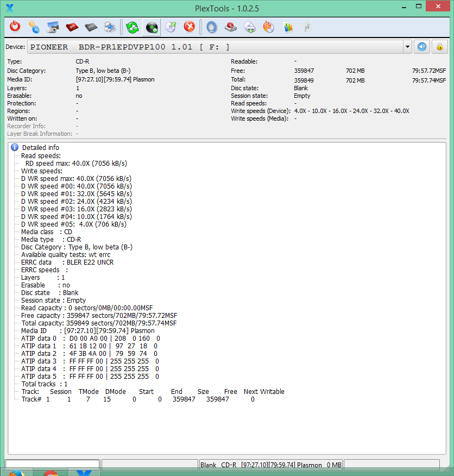Click the Disc state 'Blank' value in top panel

(x=301, y=88)
